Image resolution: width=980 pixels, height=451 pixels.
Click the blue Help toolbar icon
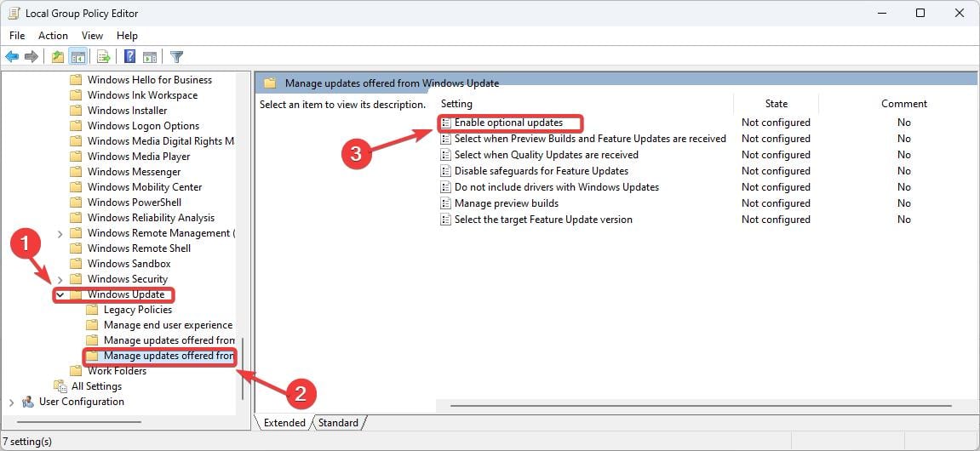point(130,57)
